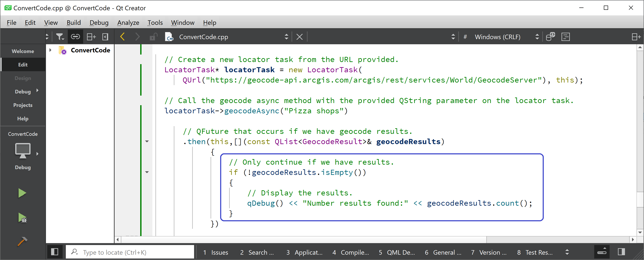The width and height of the screenshot is (644, 260).
Task: Run the project with the green play button
Action: 22,193
